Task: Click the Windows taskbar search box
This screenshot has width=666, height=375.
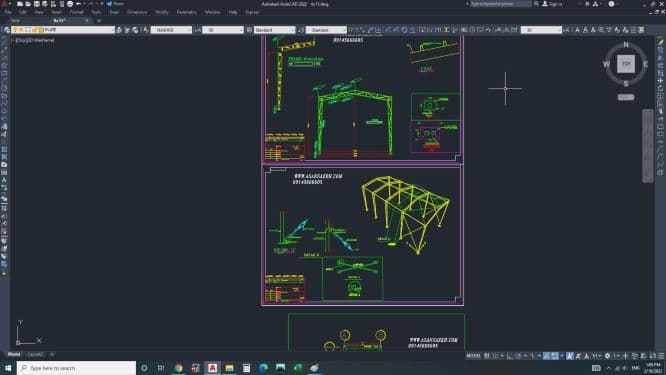Action: click(76, 368)
